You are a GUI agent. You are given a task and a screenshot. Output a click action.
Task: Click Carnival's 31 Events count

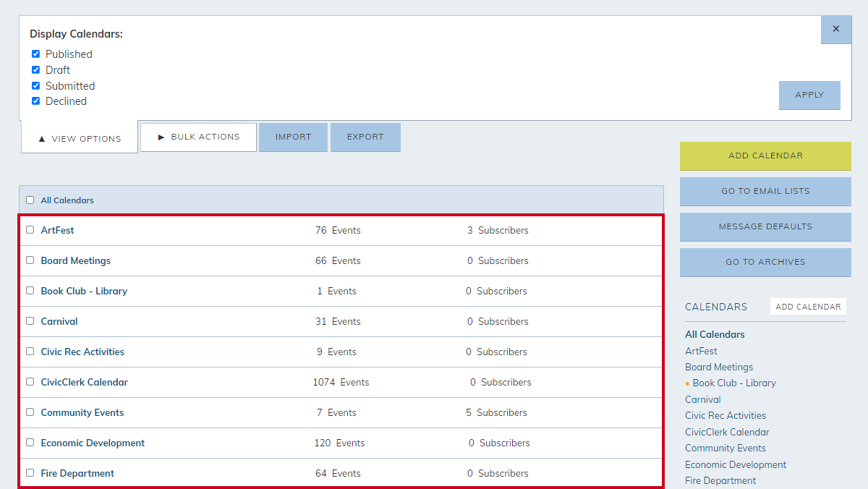tap(338, 321)
